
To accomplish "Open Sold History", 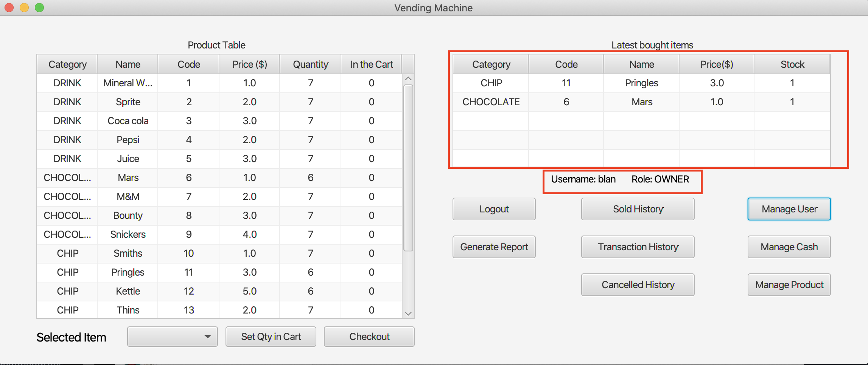I will pyautogui.click(x=638, y=209).
